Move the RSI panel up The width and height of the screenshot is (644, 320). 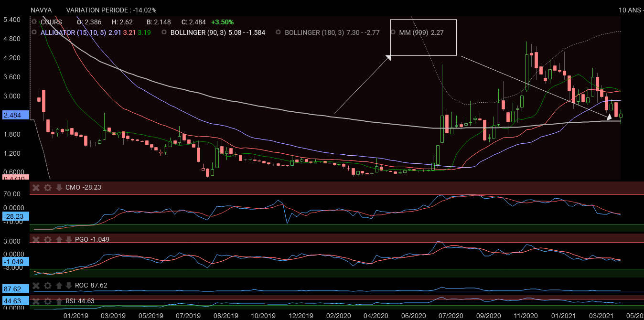[x=59, y=301]
